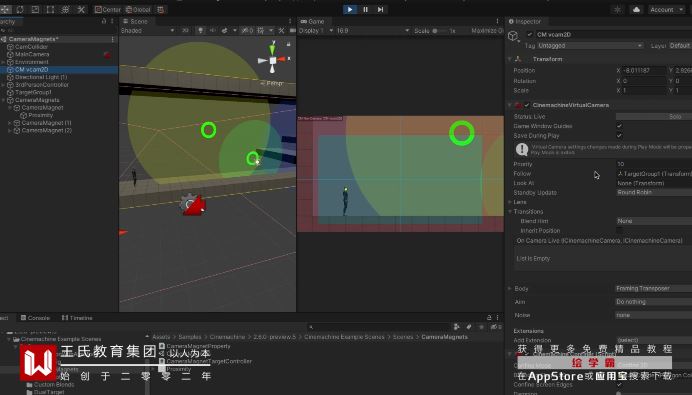Switch to the Scene tab
This screenshot has height=395, width=692.
coord(135,21)
